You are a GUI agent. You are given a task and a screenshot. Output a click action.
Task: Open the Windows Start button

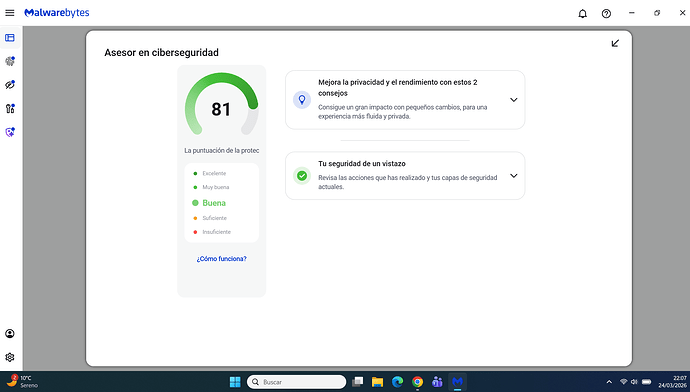click(235, 382)
